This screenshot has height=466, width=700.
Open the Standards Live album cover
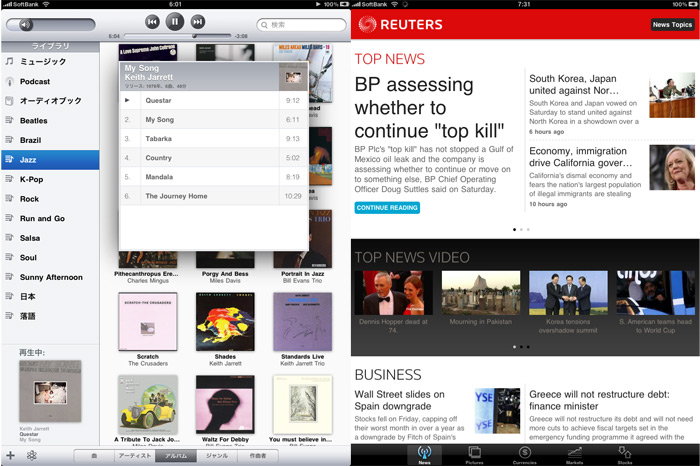(302, 321)
